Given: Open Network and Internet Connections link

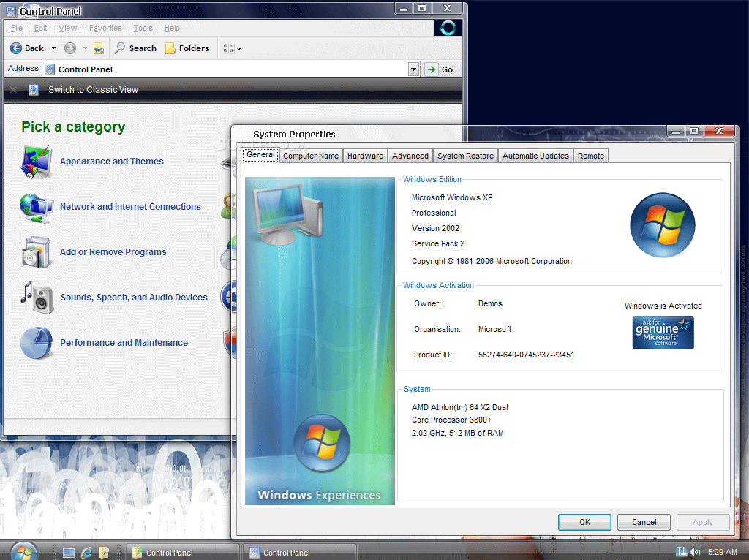Looking at the screenshot, I should [130, 207].
